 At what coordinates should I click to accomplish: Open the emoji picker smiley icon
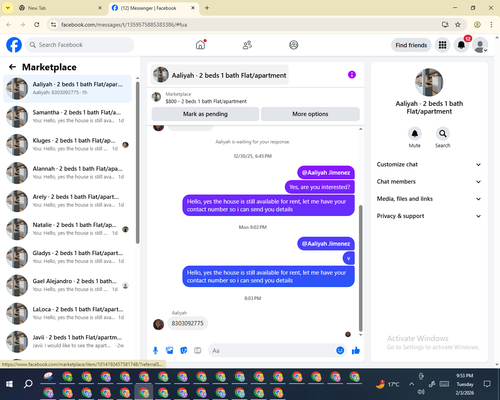(340, 350)
